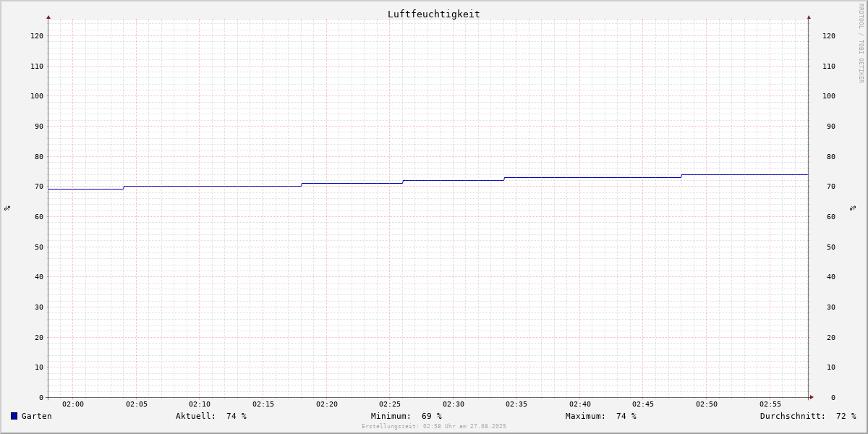The width and height of the screenshot is (868, 434).
Task: Click the 02:35 time axis label
Action: coord(516,404)
